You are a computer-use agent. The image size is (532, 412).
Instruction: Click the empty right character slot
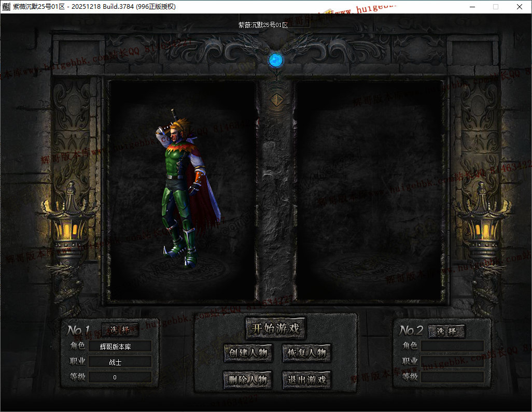pyautogui.click(x=369, y=192)
